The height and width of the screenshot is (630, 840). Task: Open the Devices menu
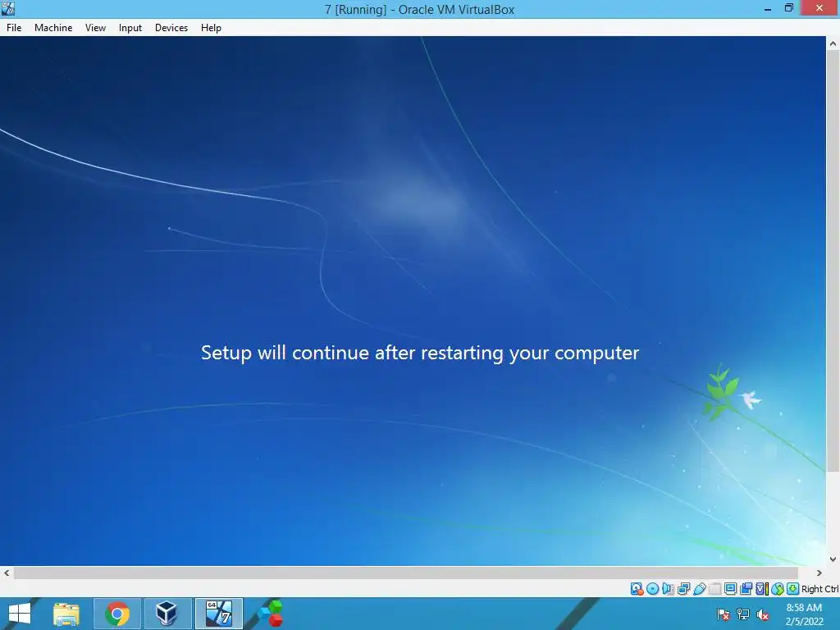[171, 28]
